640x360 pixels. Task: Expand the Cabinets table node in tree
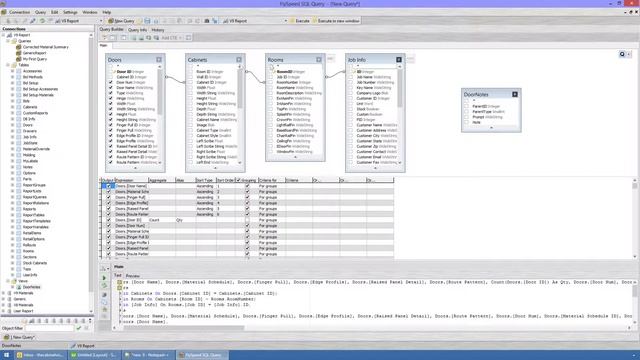point(13,107)
